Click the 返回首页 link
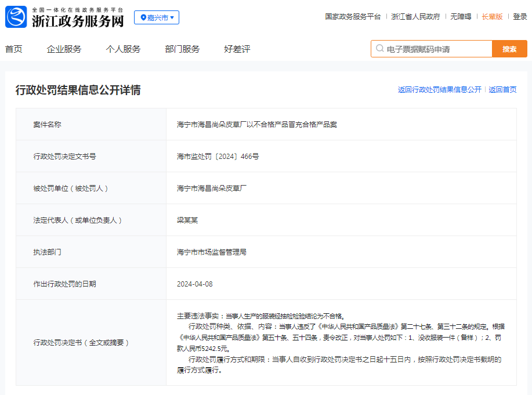The image size is (532, 395). [502, 89]
